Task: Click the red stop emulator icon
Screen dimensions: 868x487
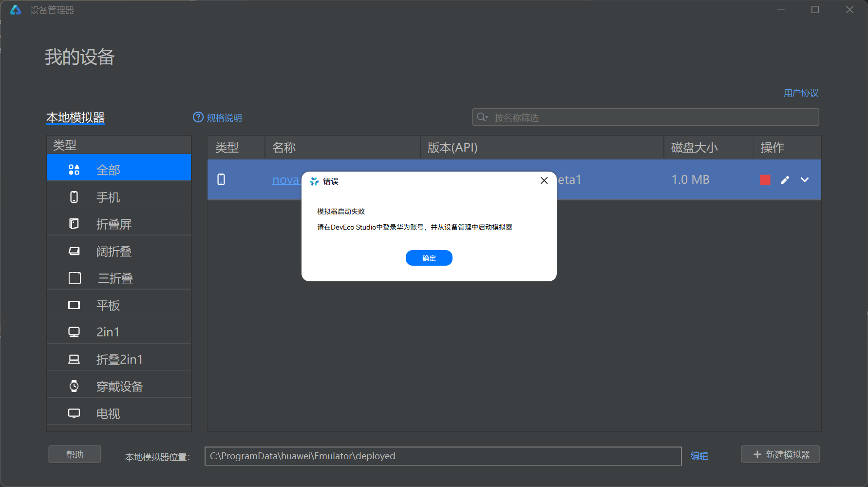Action: click(765, 180)
